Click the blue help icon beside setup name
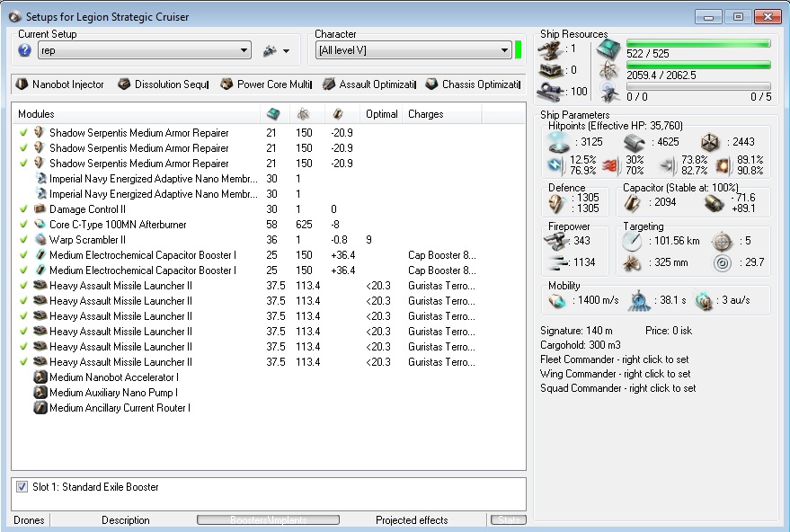This screenshot has height=532, width=790. (x=24, y=51)
